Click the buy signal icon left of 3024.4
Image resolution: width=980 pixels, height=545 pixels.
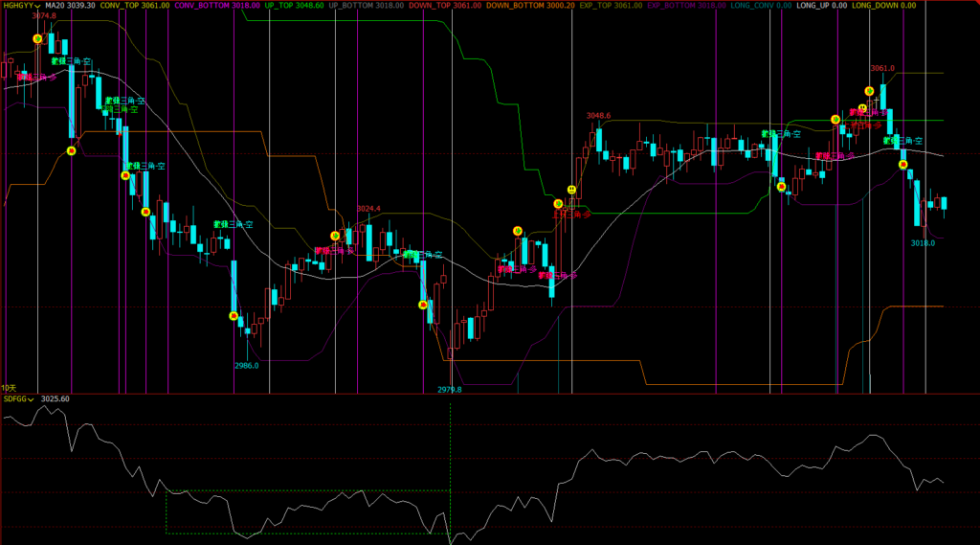[335, 236]
